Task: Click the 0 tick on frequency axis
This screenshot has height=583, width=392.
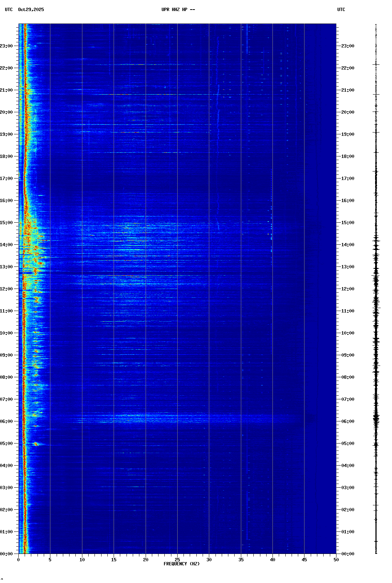Action: tap(18, 560)
